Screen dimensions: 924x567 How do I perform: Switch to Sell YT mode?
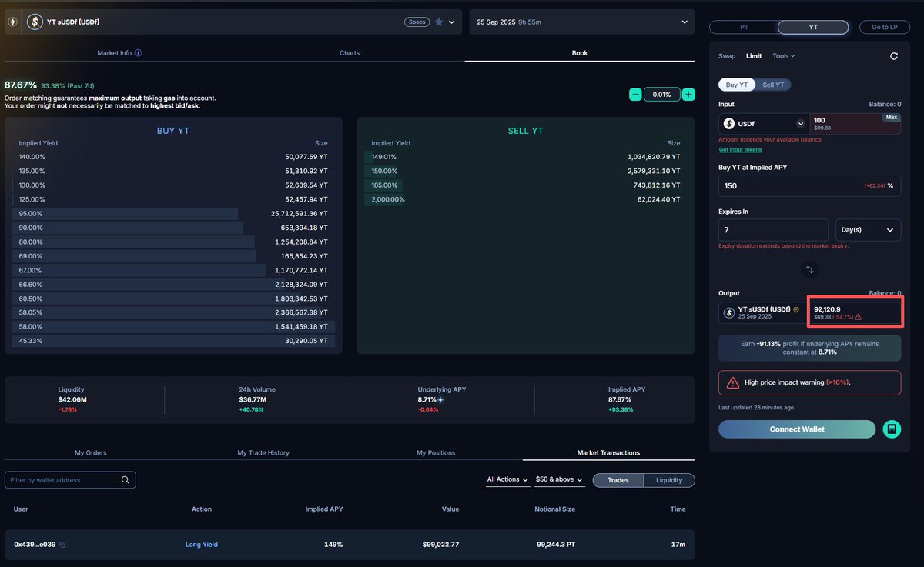click(x=773, y=85)
